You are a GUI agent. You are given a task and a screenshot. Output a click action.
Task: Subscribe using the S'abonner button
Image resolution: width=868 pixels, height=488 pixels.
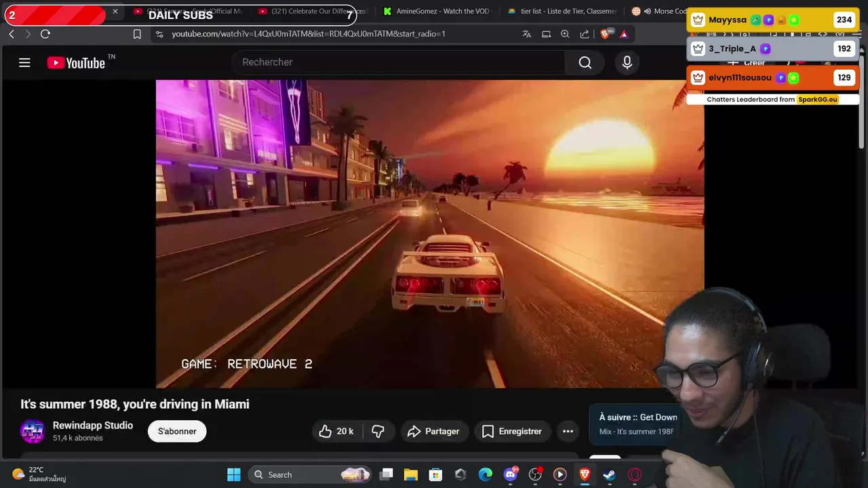pos(177,431)
